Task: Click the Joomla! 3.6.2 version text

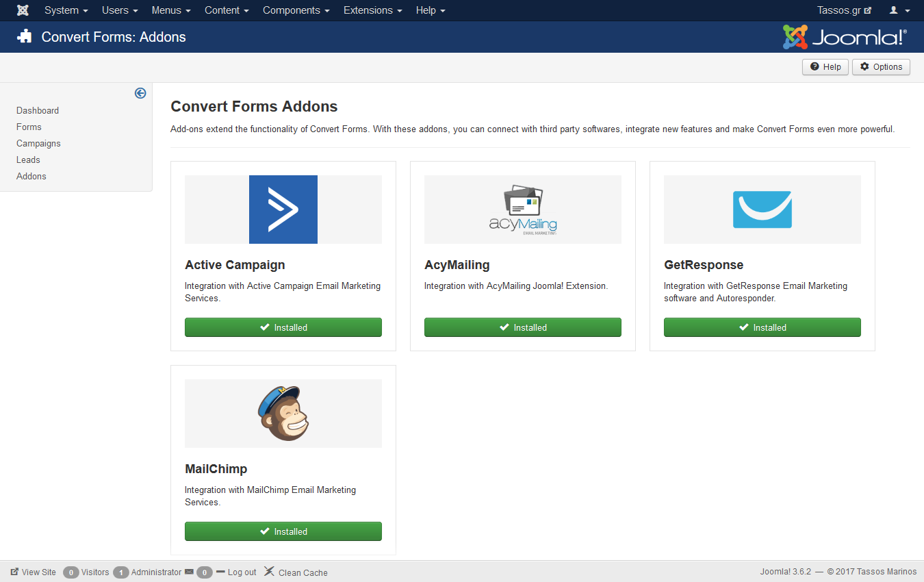Action: (786, 572)
